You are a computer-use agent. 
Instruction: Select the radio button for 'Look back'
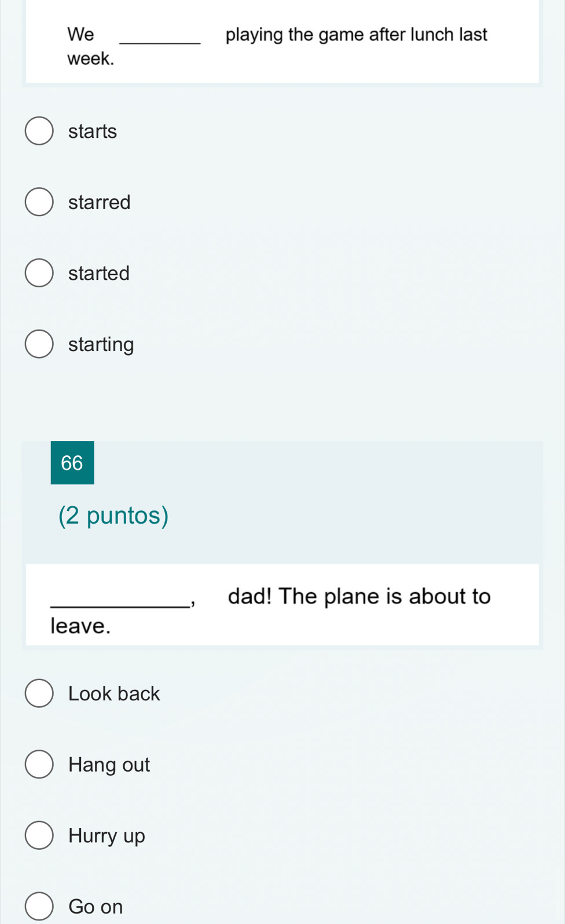39,693
